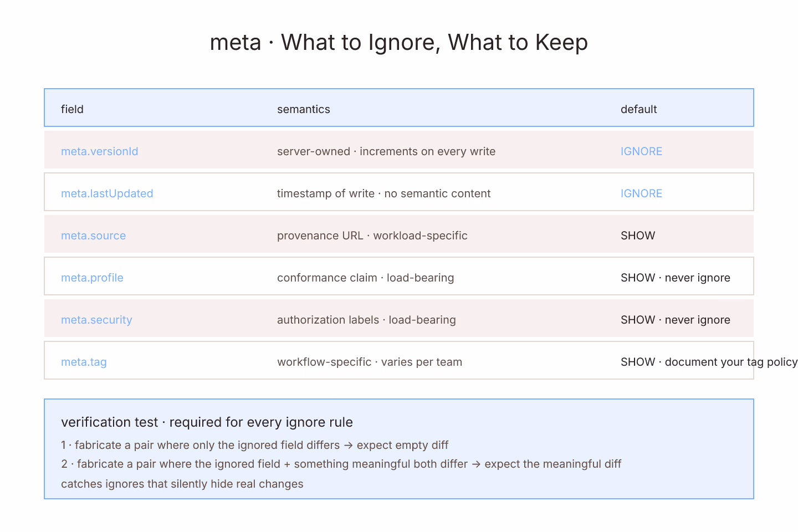Viewport: 798px width, 532px height.
Task: Select step 2 expect the meaningful diff line
Action: click(341, 464)
